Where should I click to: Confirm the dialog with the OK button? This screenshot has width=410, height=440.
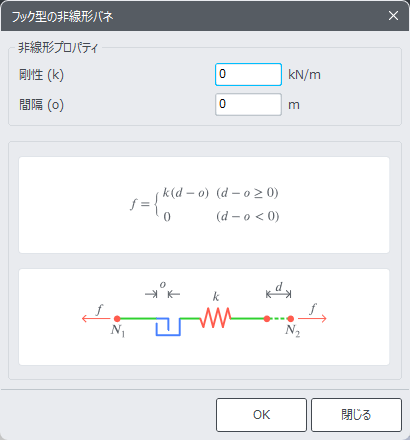[x=261, y=415]
